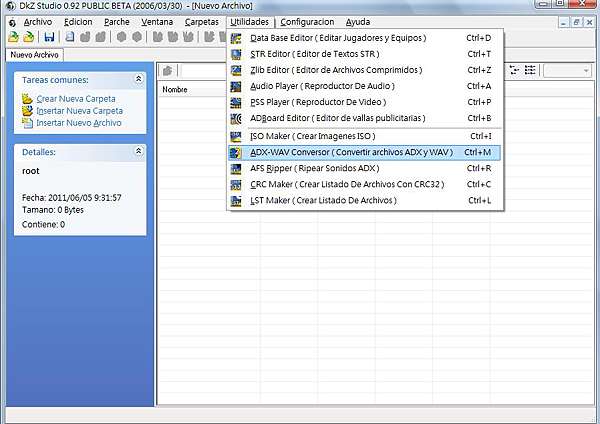
Task: Click the Insertar Nueva Carpeta link
Action: tap(80, 111)
